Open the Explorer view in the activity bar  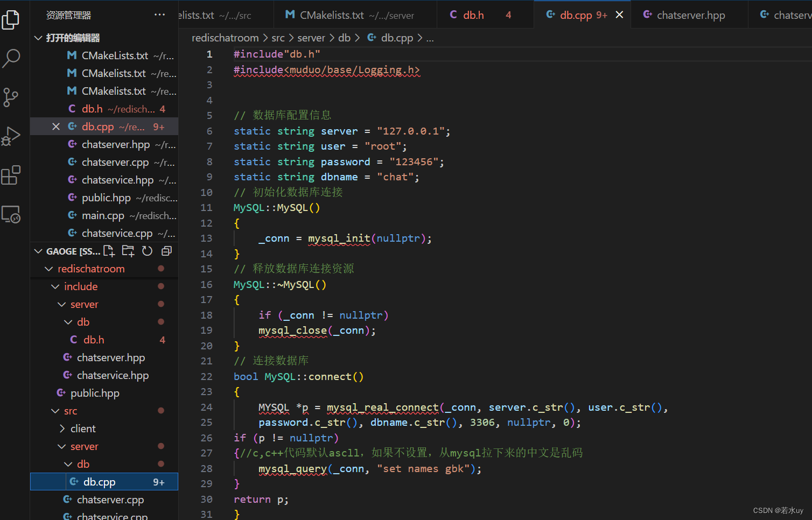[x=11, y=19]
